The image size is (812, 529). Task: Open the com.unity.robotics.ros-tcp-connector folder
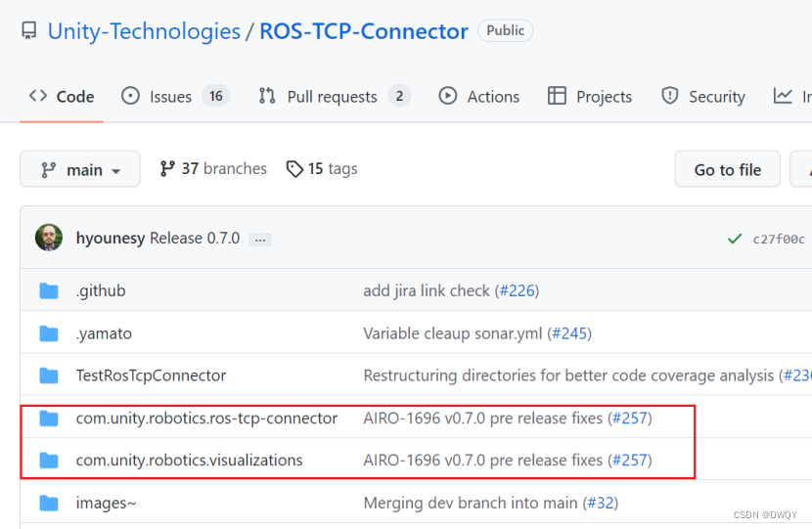pos(206,418)
